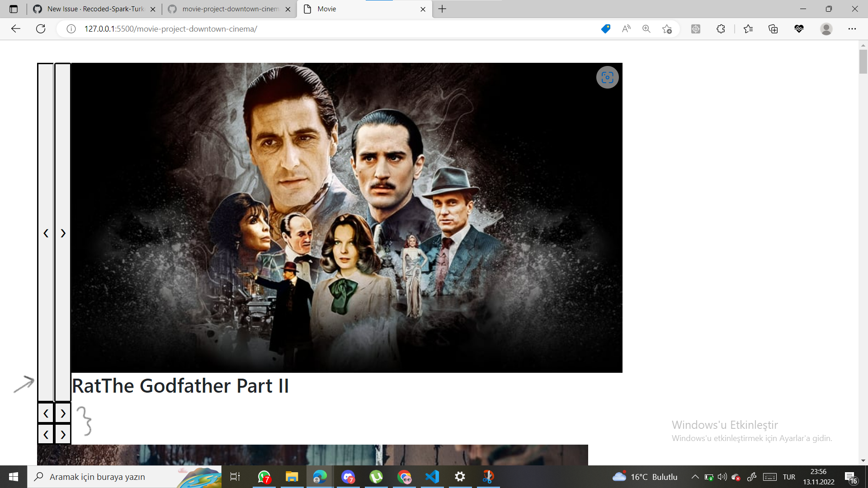Add this page to favorites star
868x488 pixels.
pos(667,29)
